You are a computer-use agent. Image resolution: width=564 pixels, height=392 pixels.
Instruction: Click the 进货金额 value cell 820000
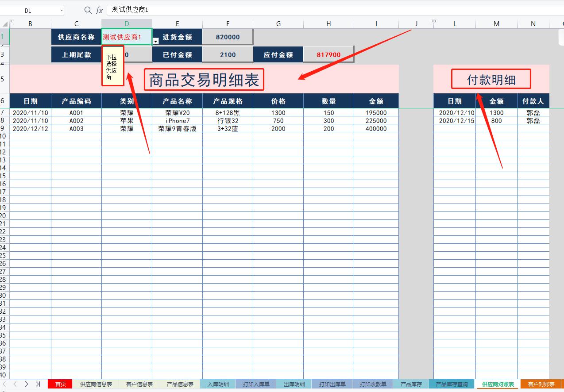click(228, 37)
